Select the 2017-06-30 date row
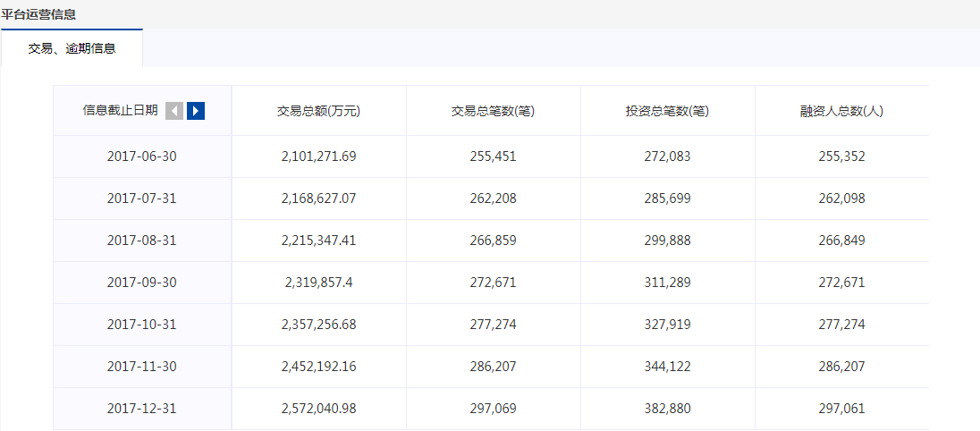The height and width of the screenshot is (431, 980). tap(141, 156)
